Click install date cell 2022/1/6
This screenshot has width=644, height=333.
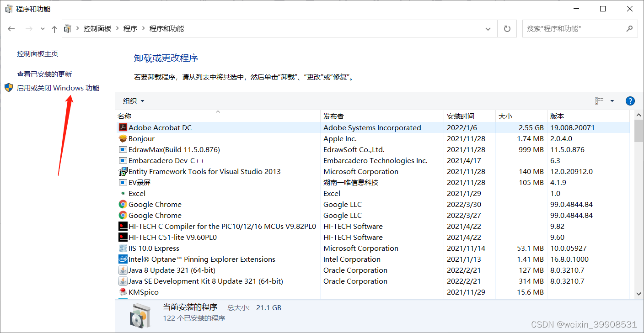[462, 128]
